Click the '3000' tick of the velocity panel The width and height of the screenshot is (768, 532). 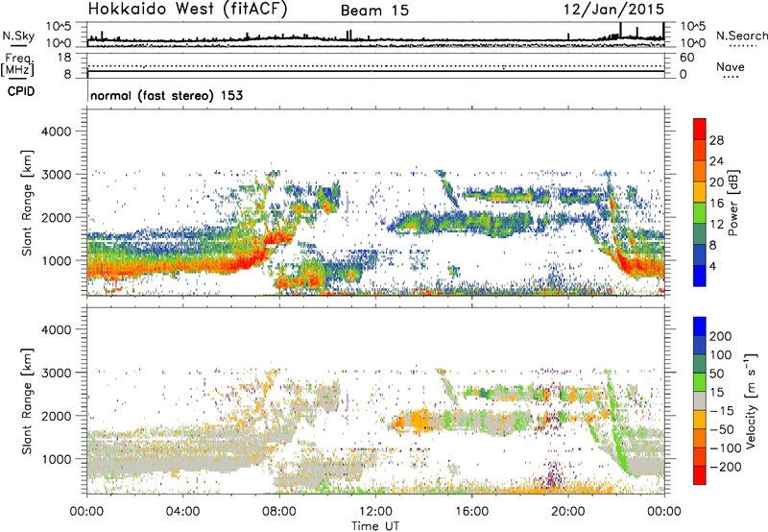(x=56, y=373)
